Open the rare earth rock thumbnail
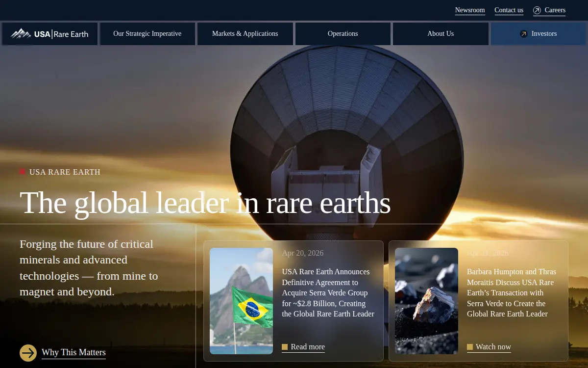Viewport: 588px width, 368px height. (427, 301)
